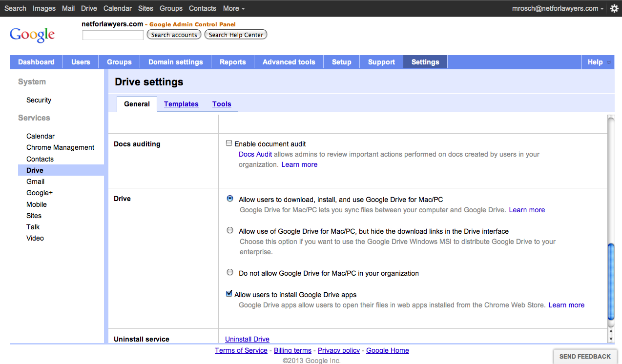The image size is (622, 364).
Task: Open Groups in the top Google bar
Action: [171, 8]
